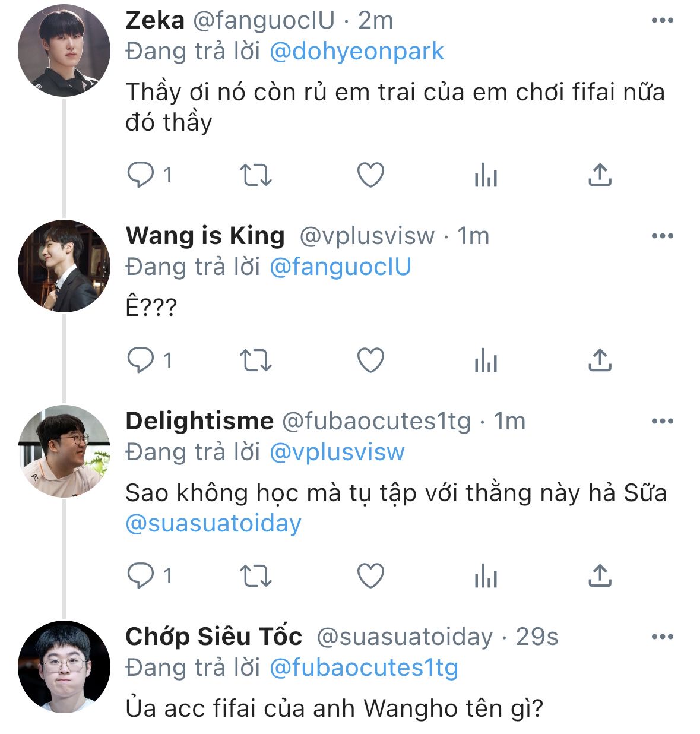Open the @dohyeonpark profile link
This screenshot has height=734, width=700.
[356, 52]
